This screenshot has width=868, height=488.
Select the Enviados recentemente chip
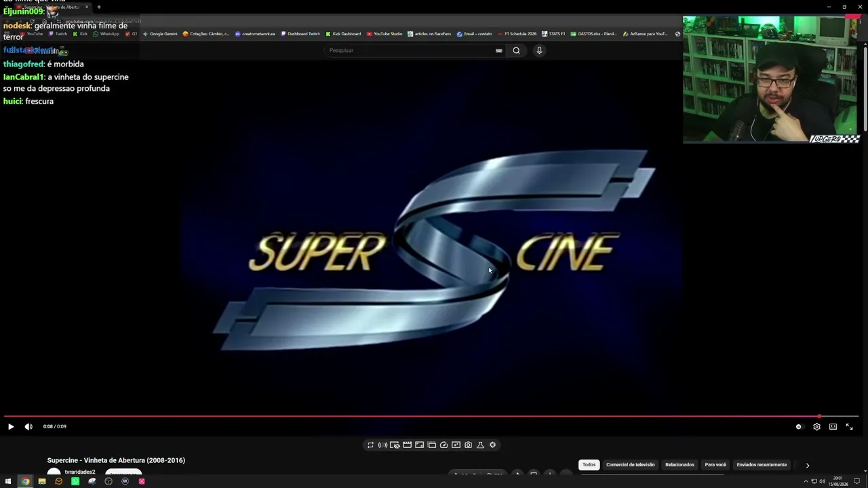(762, 465)
